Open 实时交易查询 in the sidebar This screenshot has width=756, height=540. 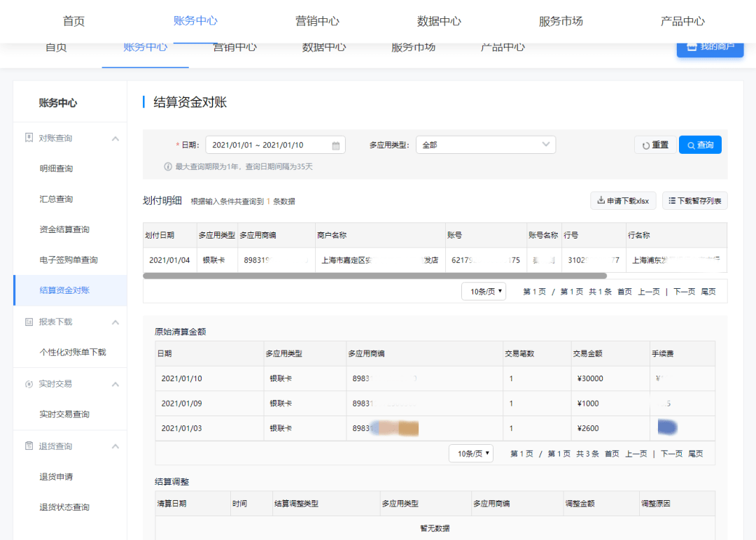pyautogui.click(x=64, y=414)
